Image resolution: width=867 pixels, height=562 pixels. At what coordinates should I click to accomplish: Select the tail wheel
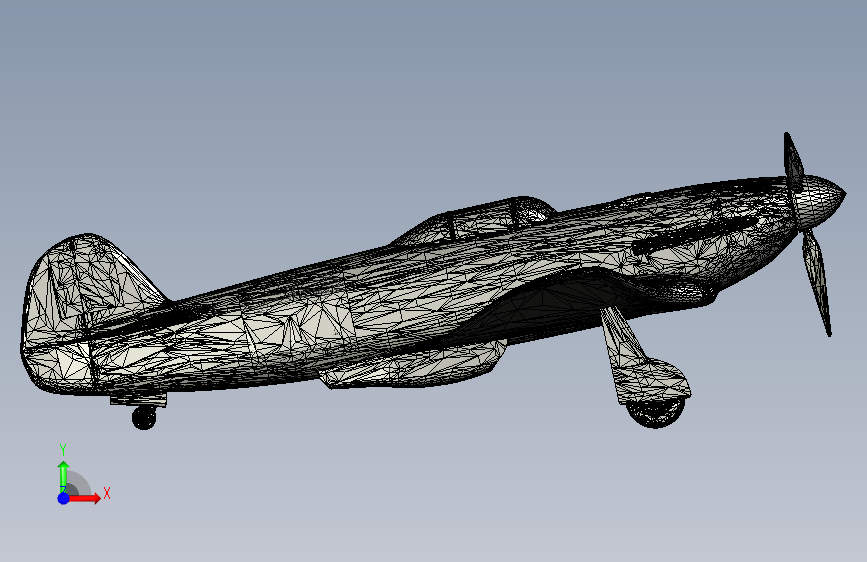(x=144, y=418)
